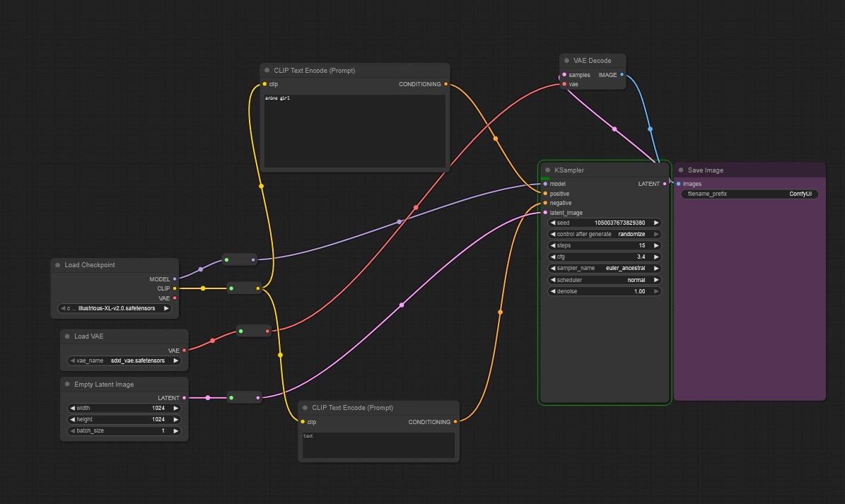Click the green input dot of the LATENT reroute node

point(231,398)
